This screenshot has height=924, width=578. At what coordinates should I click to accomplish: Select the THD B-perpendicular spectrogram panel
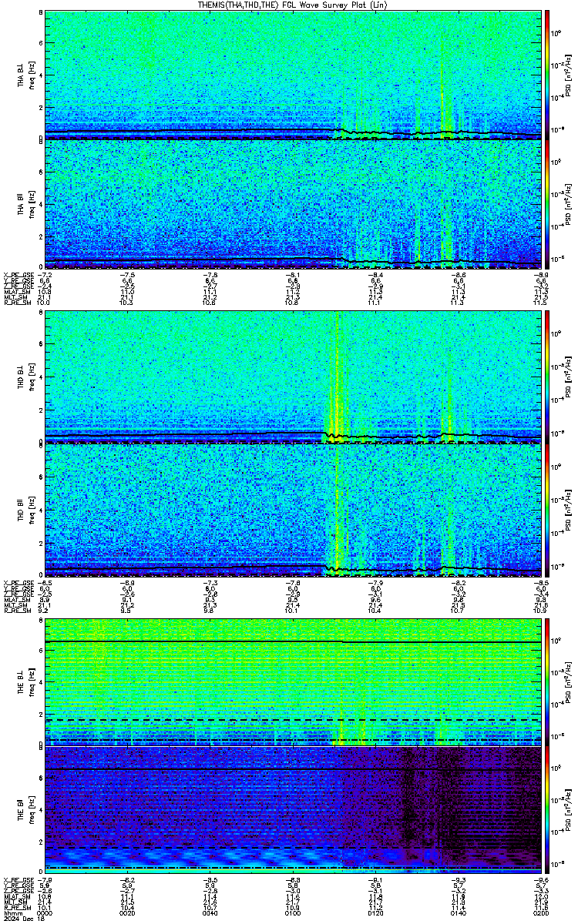coord(293,379)
